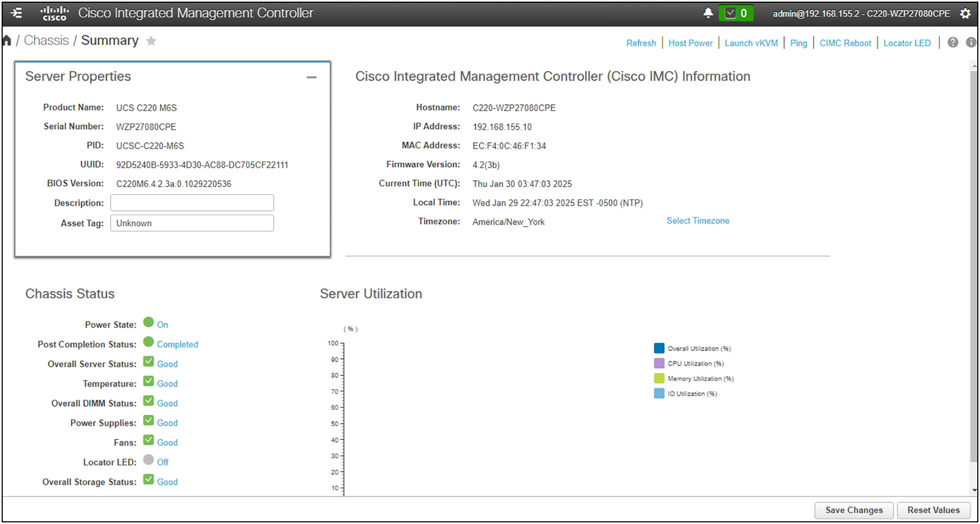Click Save Changes button
980x524 pixels.
854,510
